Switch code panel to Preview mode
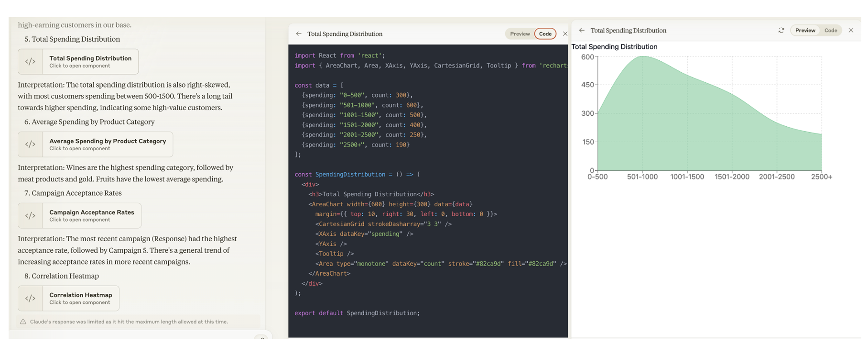868x357 pixels. pyautogui.click(x=520, y=34)
